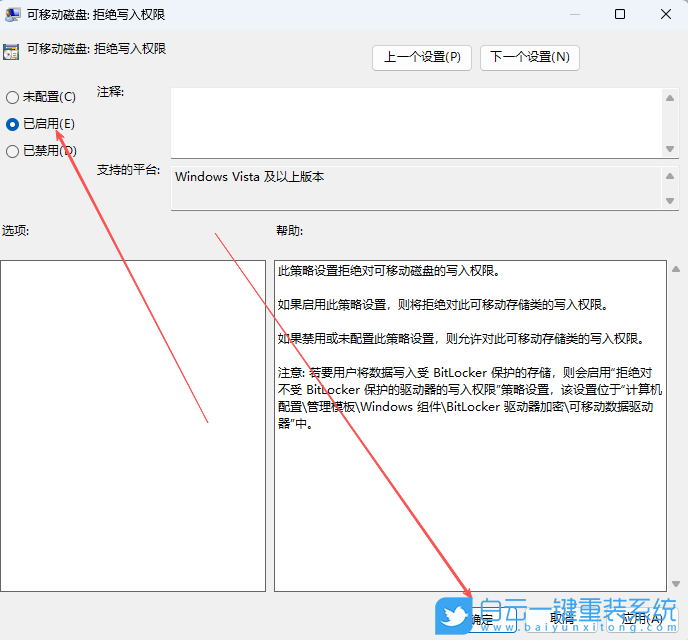Click comment box scroll up arrow
The image size is (688, 640).
(670, 98)
